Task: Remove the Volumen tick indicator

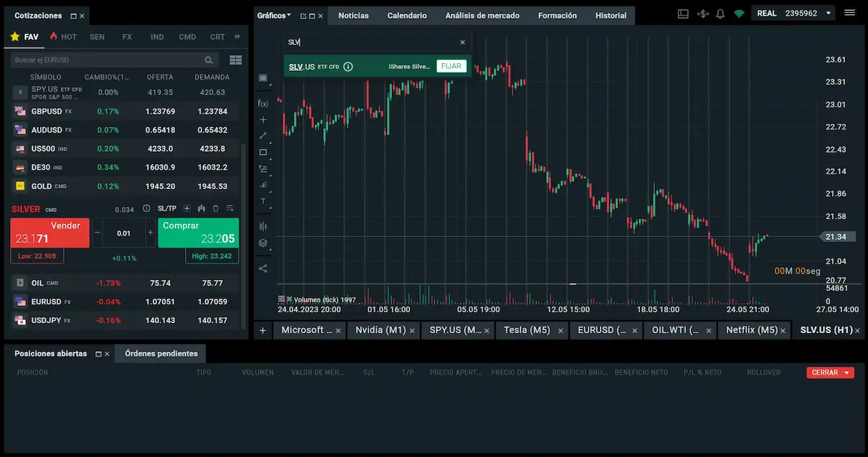Action: click(x=289, y=299)
